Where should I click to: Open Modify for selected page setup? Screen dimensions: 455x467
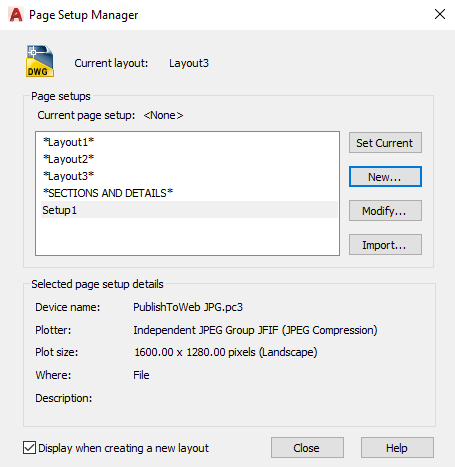pyautogui.click(x=385, y=211)
